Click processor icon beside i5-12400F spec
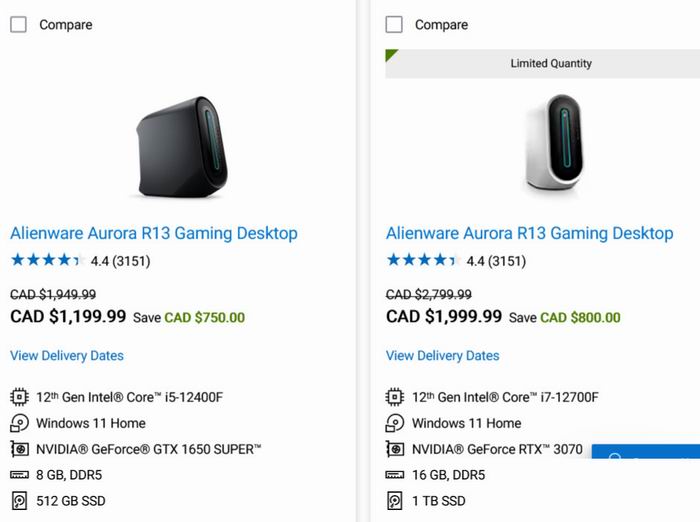 [x=19, y=397]
